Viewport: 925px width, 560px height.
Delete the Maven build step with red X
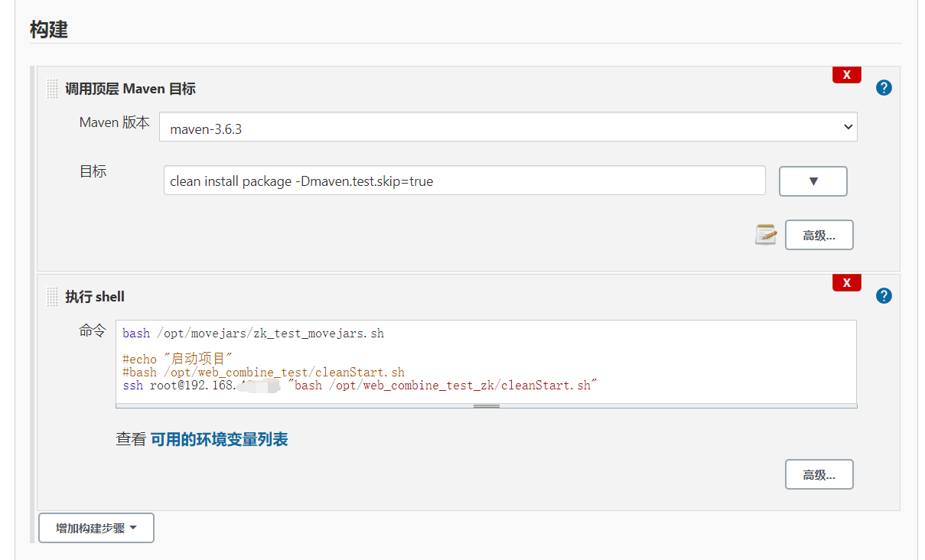846,75
